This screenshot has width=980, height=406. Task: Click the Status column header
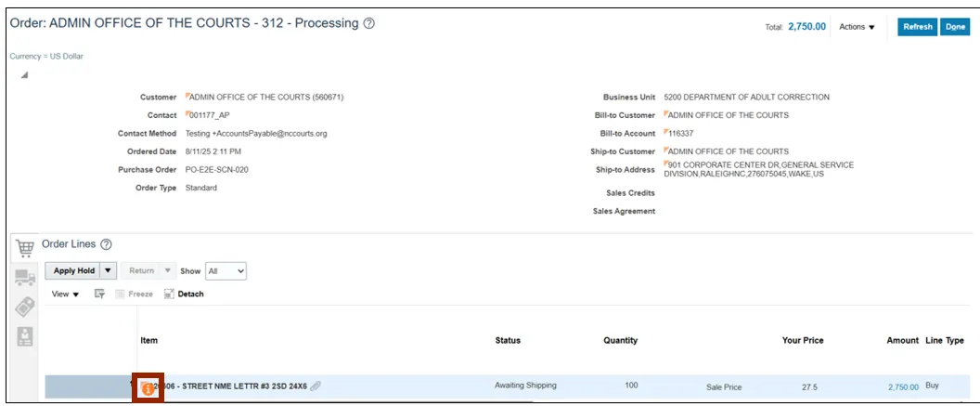[508, 341]
